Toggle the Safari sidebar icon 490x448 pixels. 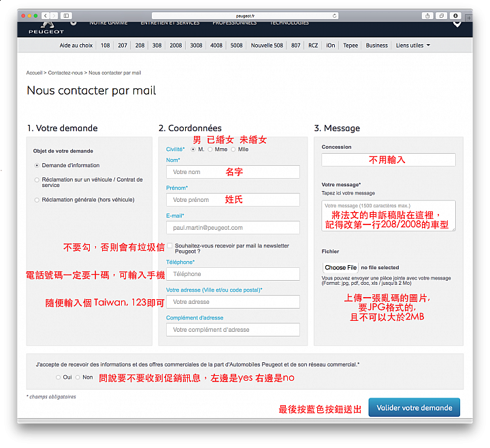[x=66, y=16]
